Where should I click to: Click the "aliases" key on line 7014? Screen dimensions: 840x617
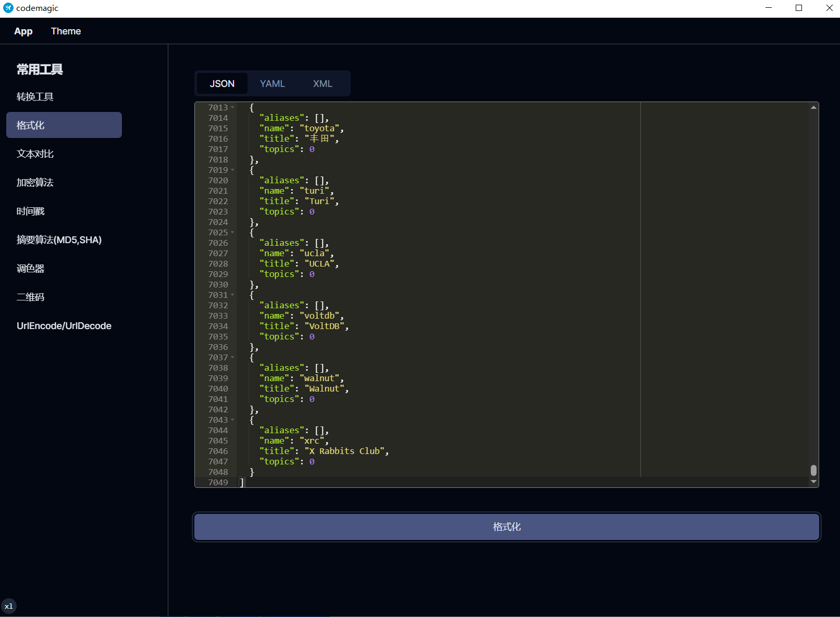pos(282,118)
